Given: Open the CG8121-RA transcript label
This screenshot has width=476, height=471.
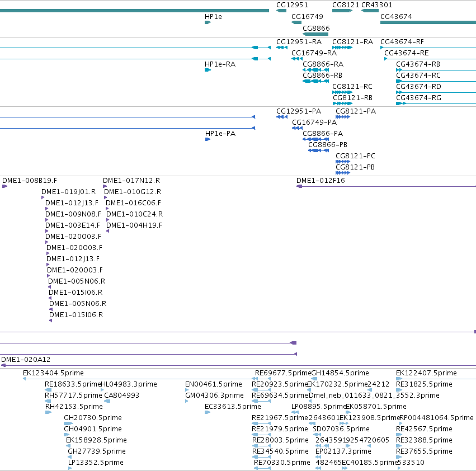Looking at the screenshot, I should click(352, 42).
